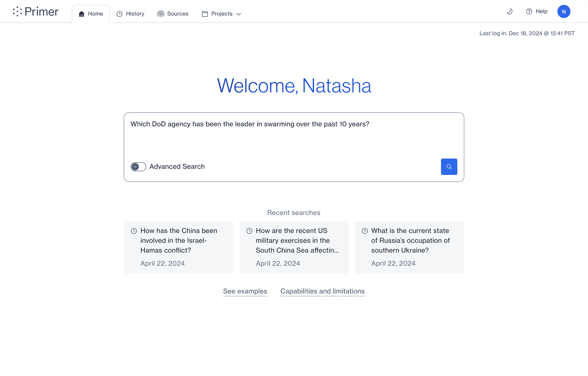
Task: Open the Capabilities and limitations link
Action: pos(323,291)
